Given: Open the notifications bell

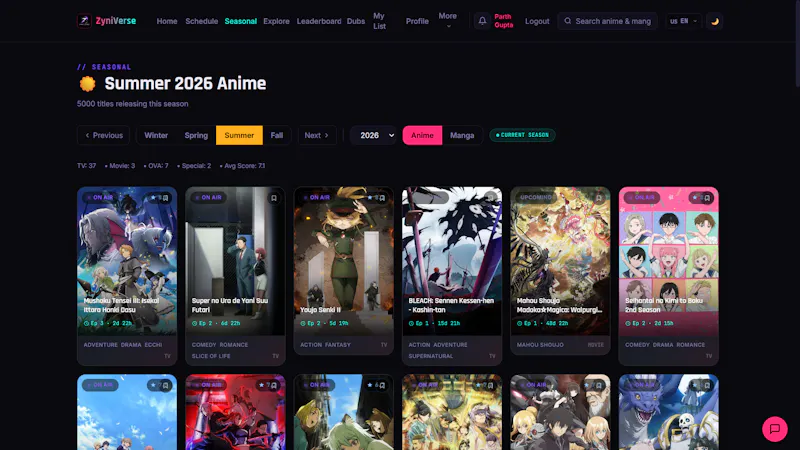Looking at the screenshot, I should (x=482, y=21).
